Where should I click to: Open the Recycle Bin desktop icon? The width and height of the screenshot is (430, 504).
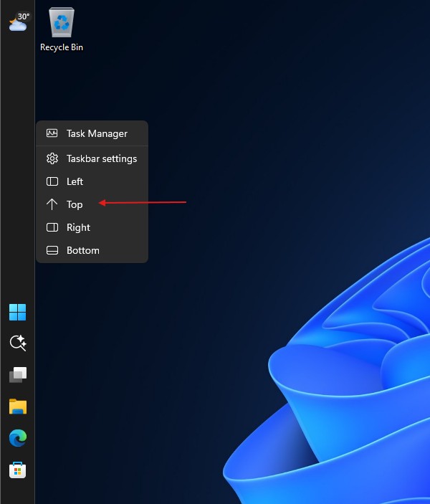tap(62, 29)
